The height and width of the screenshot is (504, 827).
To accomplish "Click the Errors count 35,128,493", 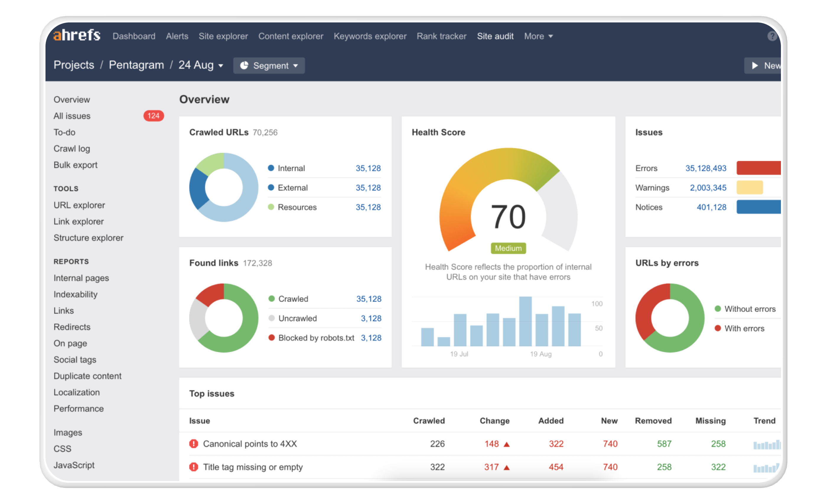I will [706, 168].
